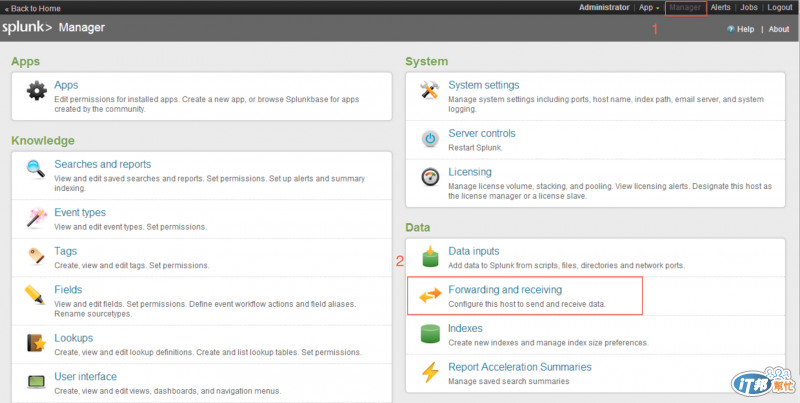Open Alerts from the top bar
800x403 pixels.
tap(720, 8)
